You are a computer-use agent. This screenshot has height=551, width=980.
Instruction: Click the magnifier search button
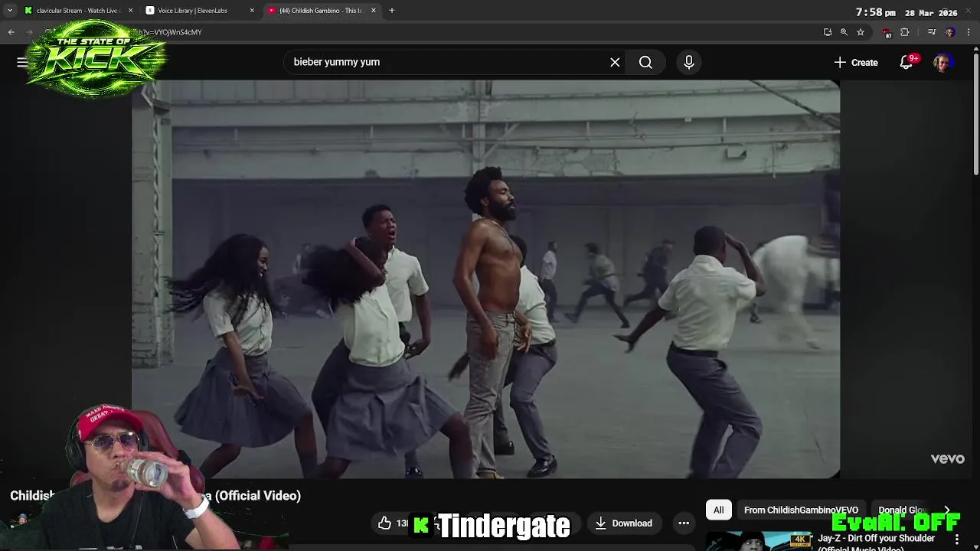pyautogui.click(x=645, y=62)
